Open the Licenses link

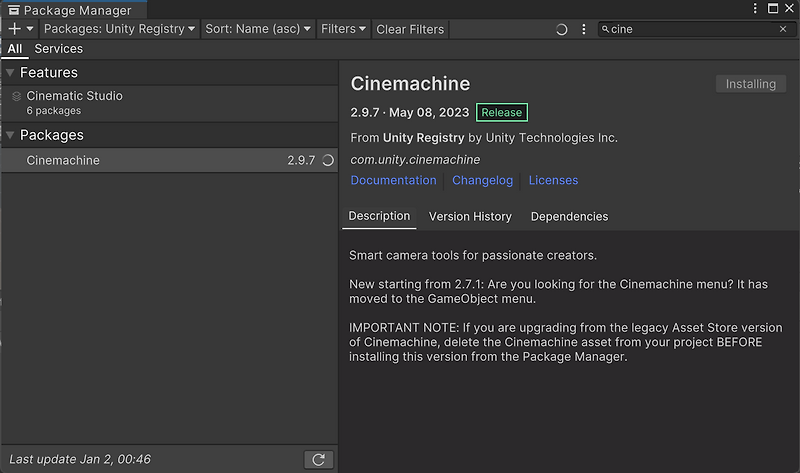(553, 181)
